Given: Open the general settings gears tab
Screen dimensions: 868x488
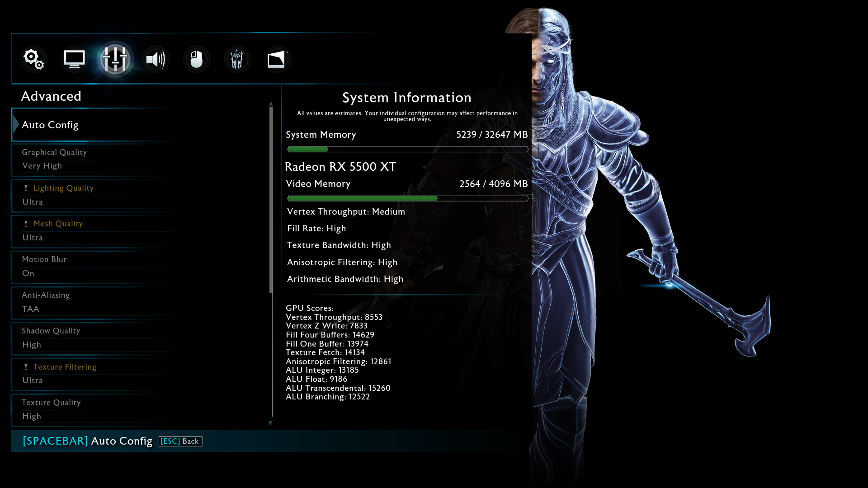Looking at the screenshot, I should 33,59.
